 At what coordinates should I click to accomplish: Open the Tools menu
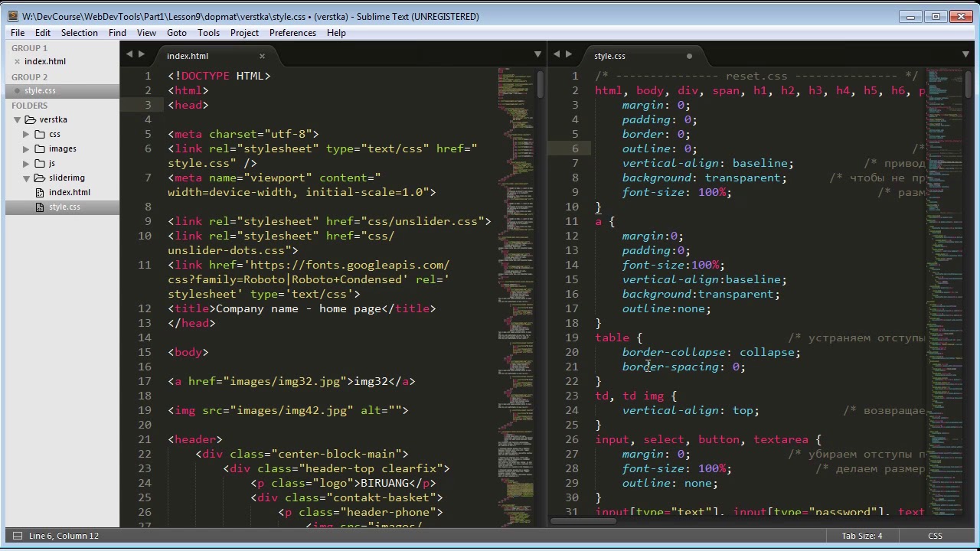click(208, 33)
